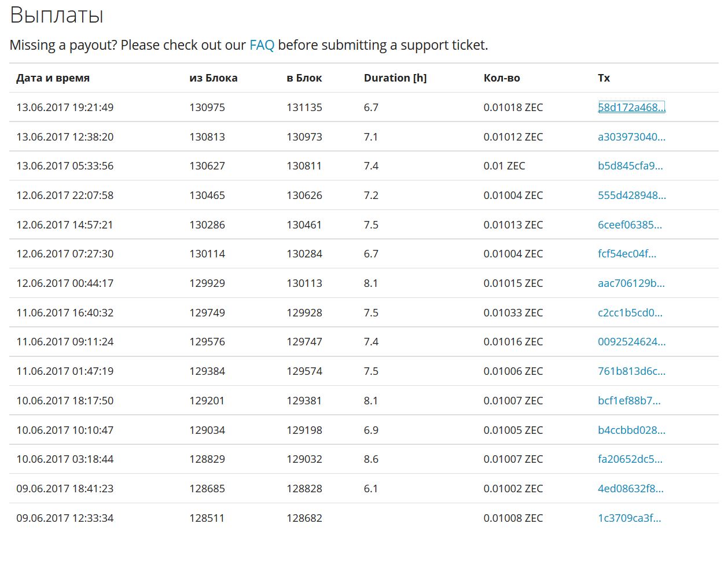View transaction bcf1ef88b7... details
Screen dimensions: 728x564
click(x=629, y=401)
